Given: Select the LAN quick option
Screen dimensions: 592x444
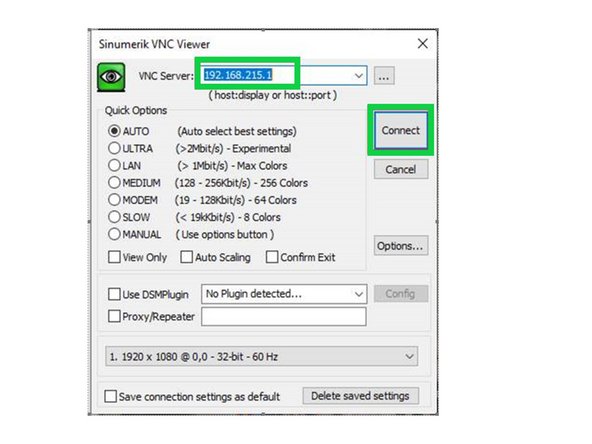Looking at the screenshot, I should [114, 165].
